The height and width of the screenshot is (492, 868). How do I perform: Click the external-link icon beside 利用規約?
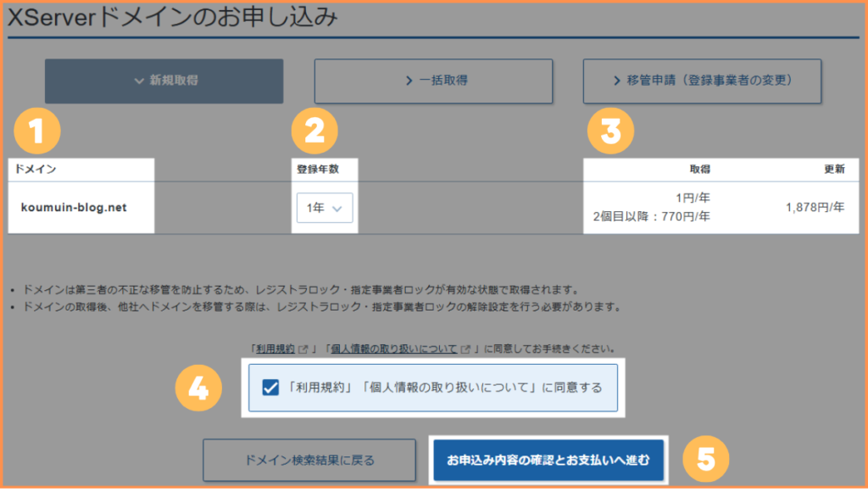(x=303, y=349)
